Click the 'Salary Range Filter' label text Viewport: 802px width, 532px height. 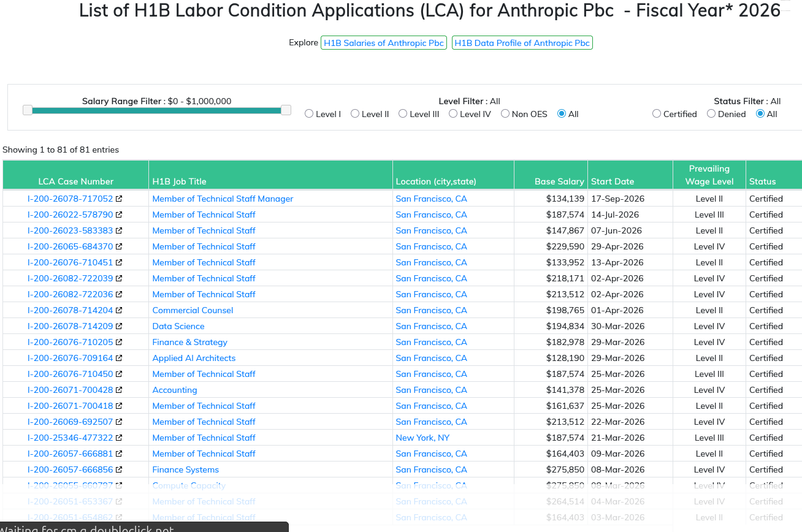[x=122, y=101]
